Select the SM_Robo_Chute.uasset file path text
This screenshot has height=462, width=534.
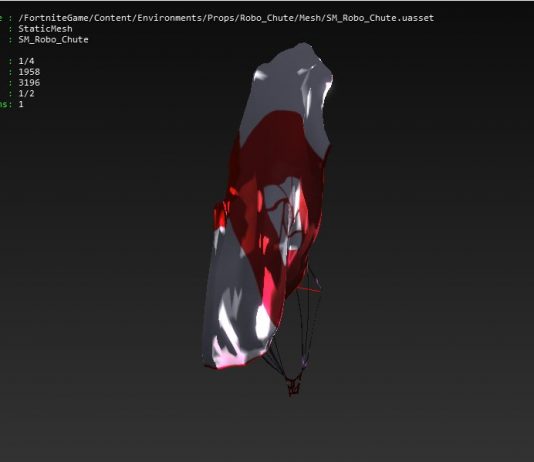226,18
